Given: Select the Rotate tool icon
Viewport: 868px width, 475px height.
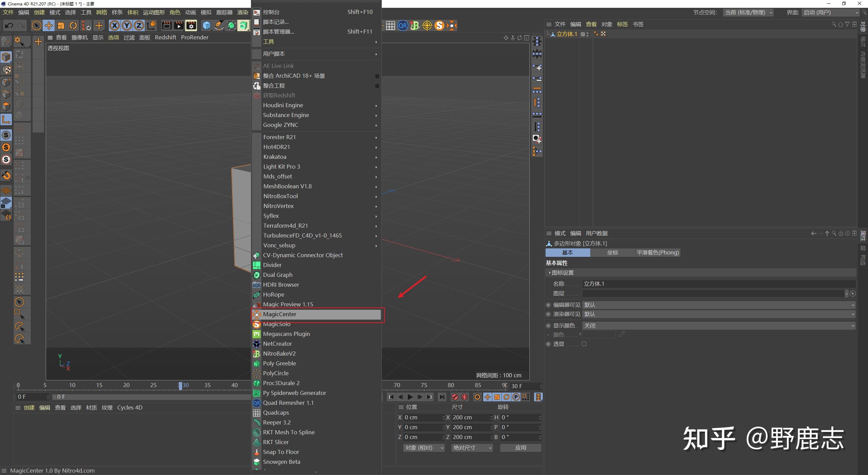Looking at the screenshot, I should pyautogui.click(x=73, y=25).
